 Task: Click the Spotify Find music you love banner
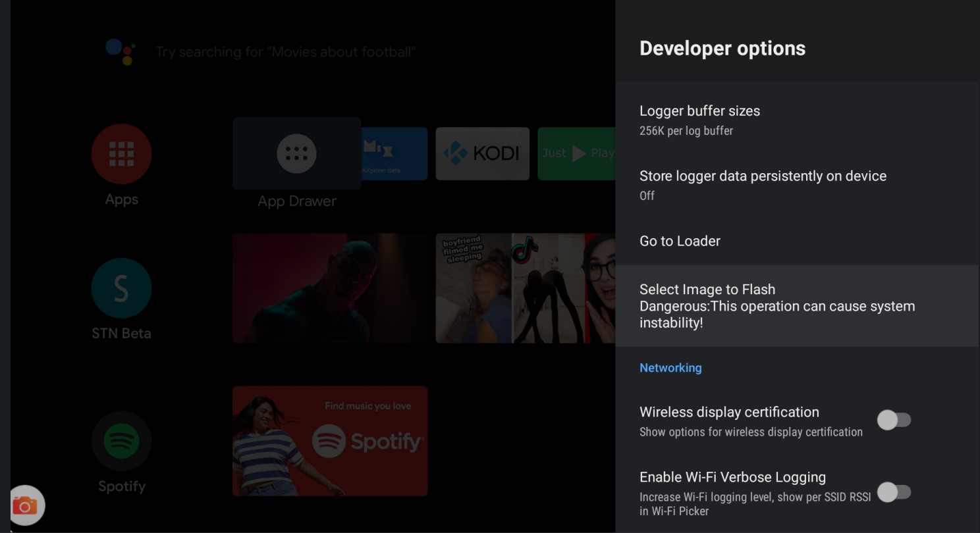pos(330,441)
